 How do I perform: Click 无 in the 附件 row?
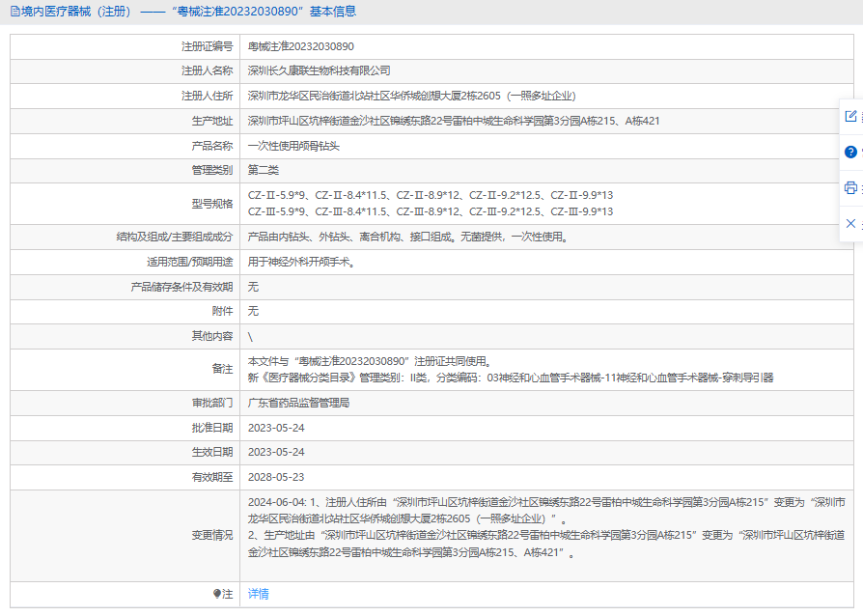coord(253,311)
